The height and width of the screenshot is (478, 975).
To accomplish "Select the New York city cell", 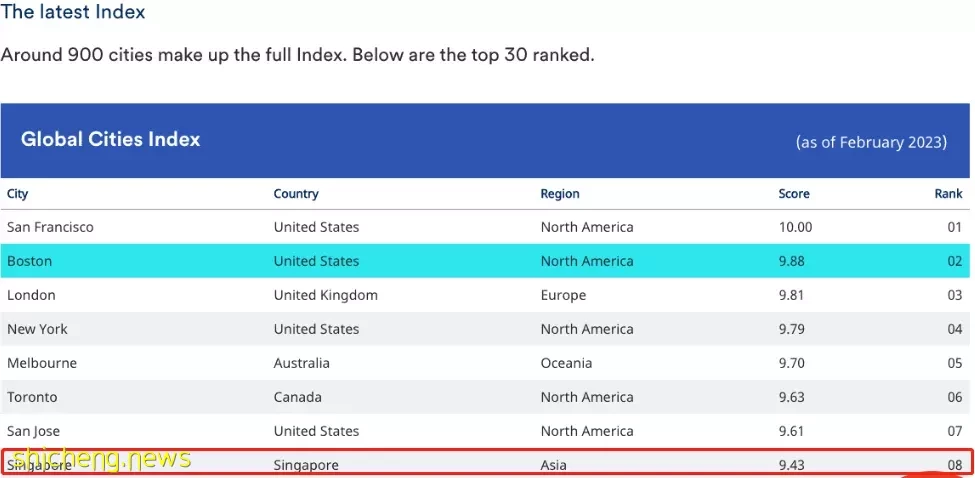I will coord(37,329).
